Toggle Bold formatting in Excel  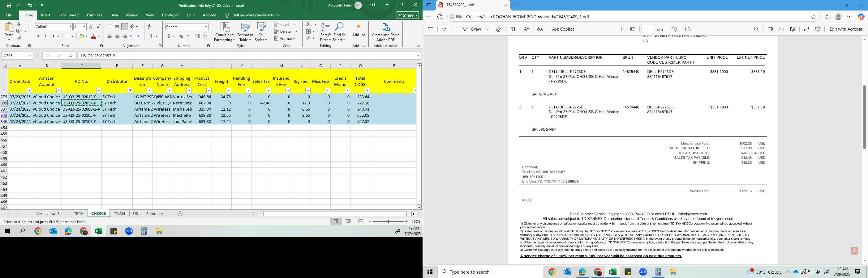(38, 36)
